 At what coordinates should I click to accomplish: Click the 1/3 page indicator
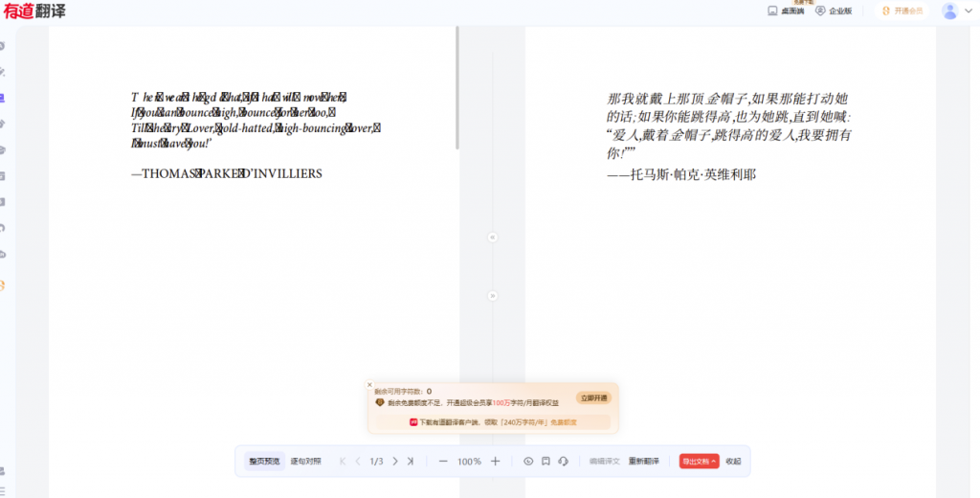pyautogui.click(x=376, y=461)
